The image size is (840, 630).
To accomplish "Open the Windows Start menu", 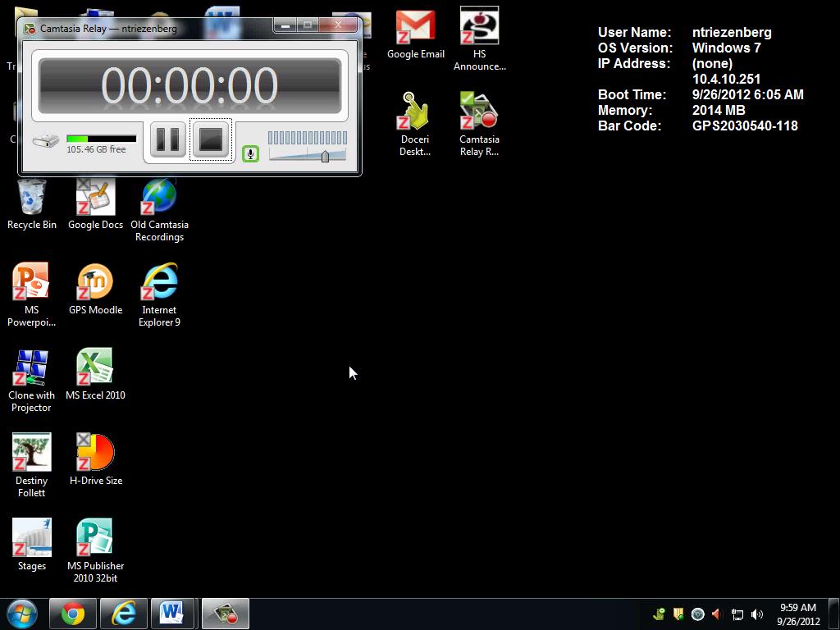I will (x=22, y=614).
